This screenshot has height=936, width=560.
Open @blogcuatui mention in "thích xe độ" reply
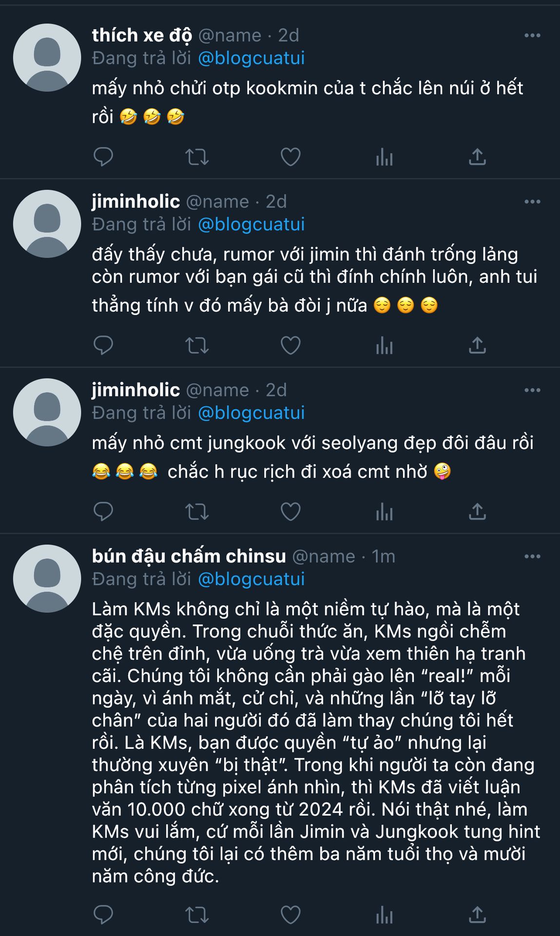point(251,58)
